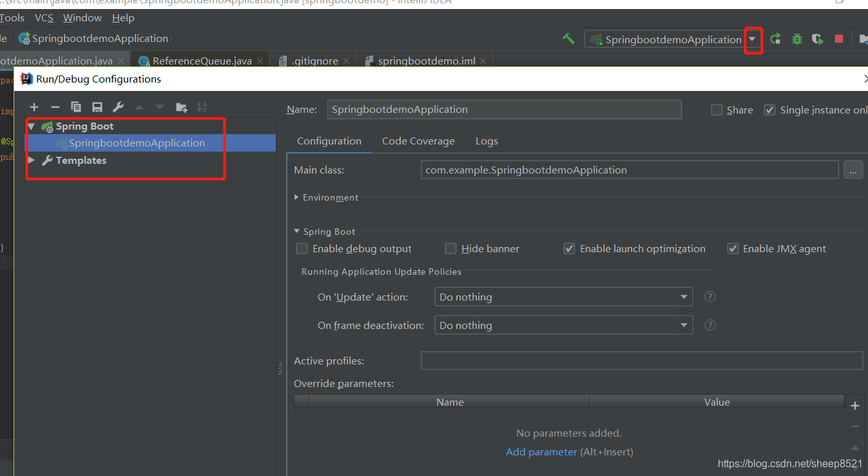Click the Save Configuration floppy icon
868x476 pixels.
tap(97, 107)
